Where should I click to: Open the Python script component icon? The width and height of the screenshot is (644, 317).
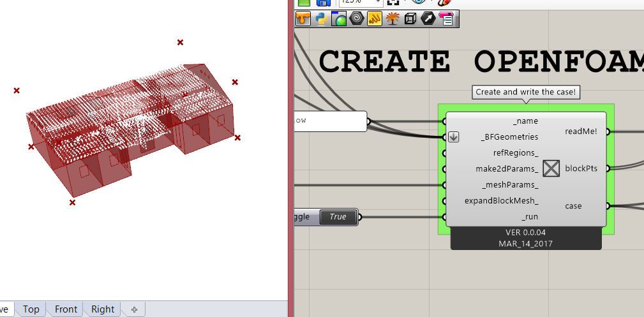point(321,18)
